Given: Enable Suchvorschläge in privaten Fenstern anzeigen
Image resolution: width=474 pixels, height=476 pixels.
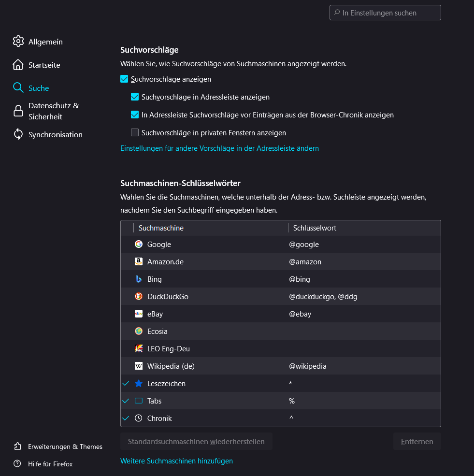Looking at the screenshot, I should coord(135,133).
